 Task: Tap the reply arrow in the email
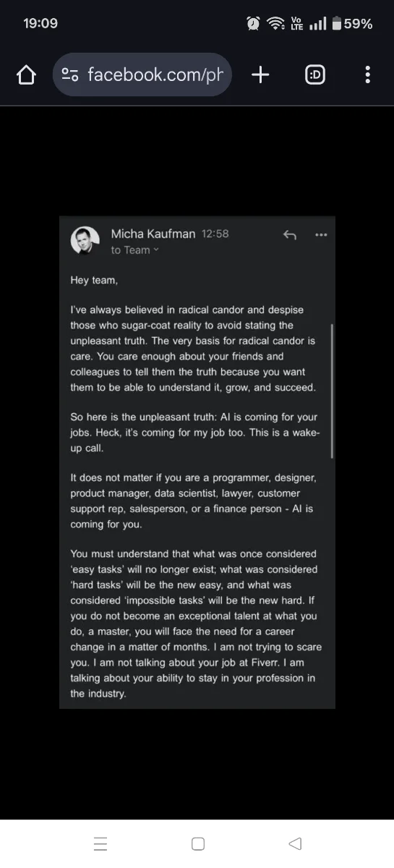pos(290,235)
